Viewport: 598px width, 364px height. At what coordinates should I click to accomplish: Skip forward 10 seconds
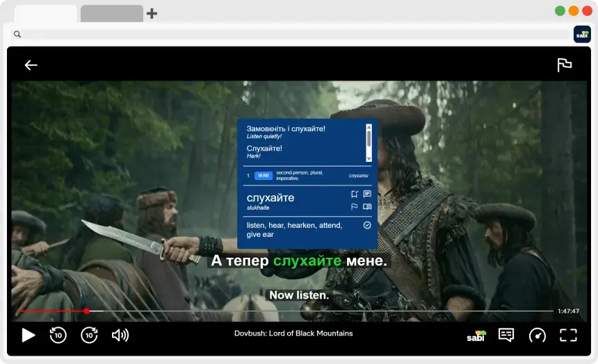[89, 335]
